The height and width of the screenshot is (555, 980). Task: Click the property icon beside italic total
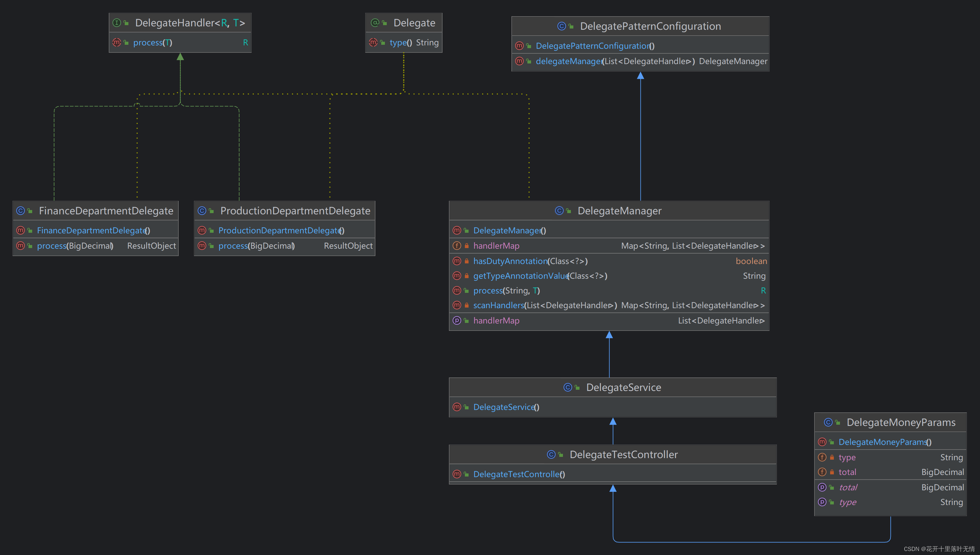click(x=822, y=488)
